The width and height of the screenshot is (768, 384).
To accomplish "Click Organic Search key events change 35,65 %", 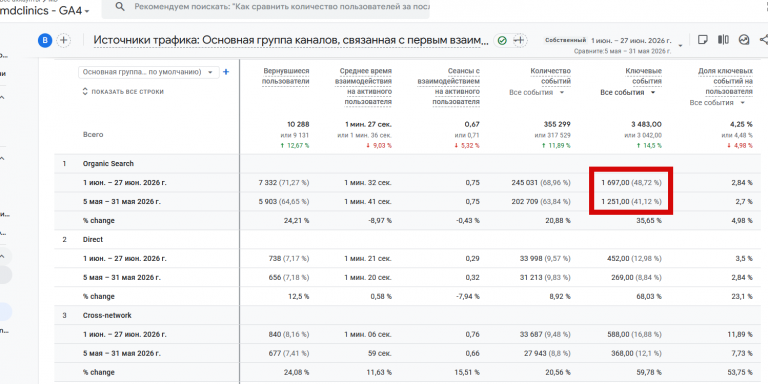I will point(649,220).
